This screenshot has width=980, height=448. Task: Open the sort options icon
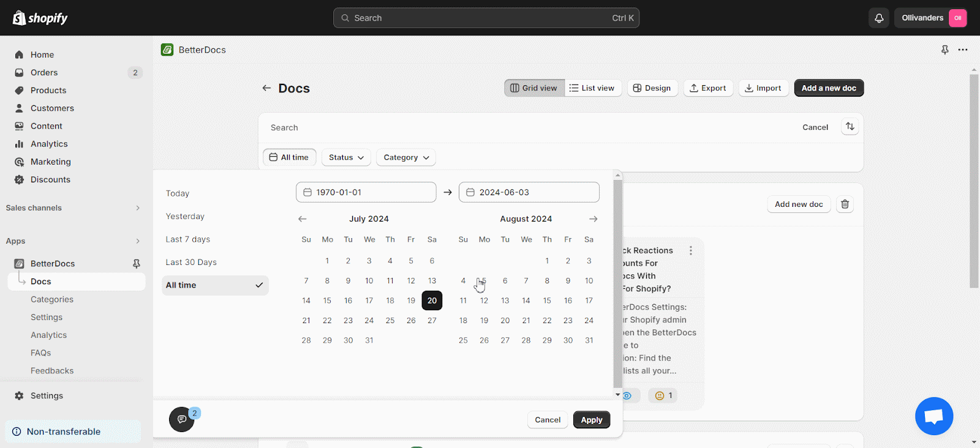850,127
